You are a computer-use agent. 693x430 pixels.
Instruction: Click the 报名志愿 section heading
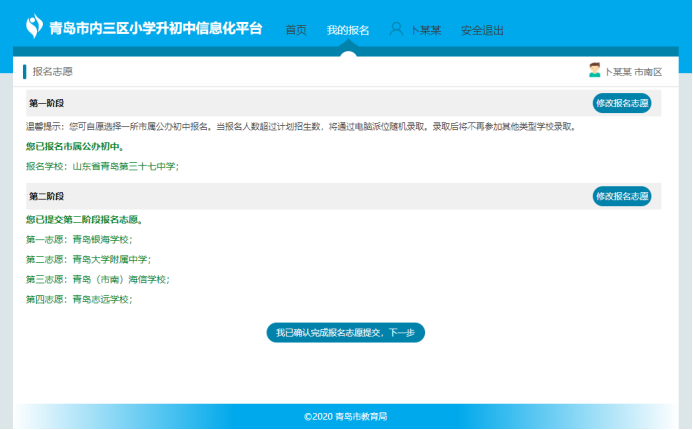(52, 72)
